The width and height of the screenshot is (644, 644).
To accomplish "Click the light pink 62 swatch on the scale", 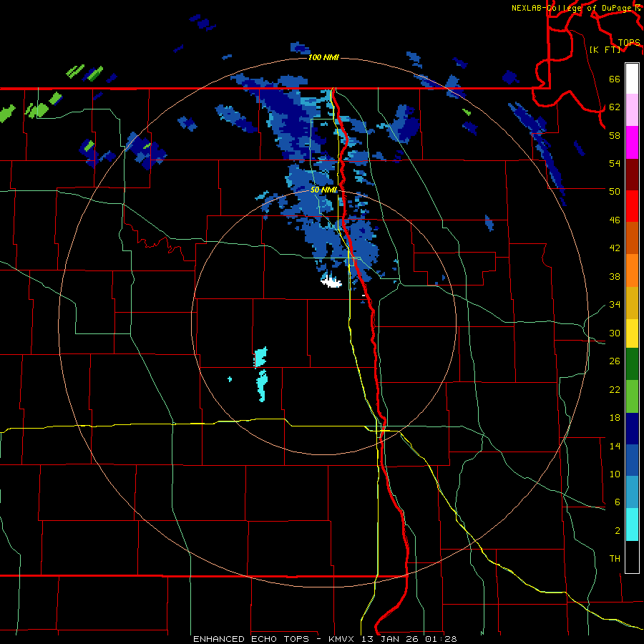I will tap(632, 110).
